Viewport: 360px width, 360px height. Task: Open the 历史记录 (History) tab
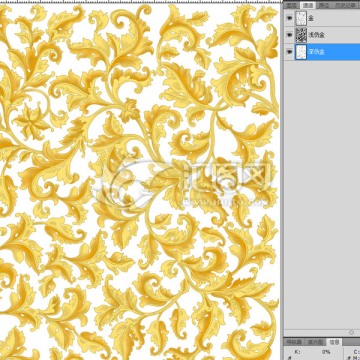coord(345,5)
